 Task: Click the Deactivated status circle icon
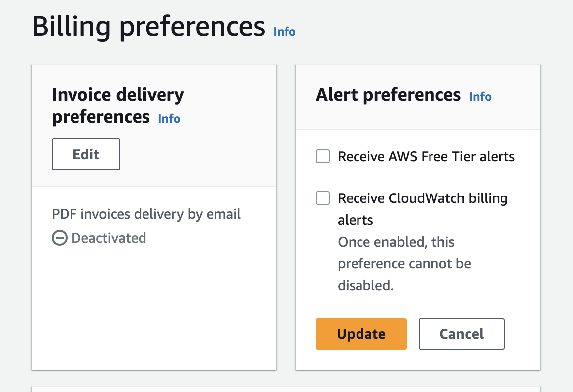click(x=59, y=238)
